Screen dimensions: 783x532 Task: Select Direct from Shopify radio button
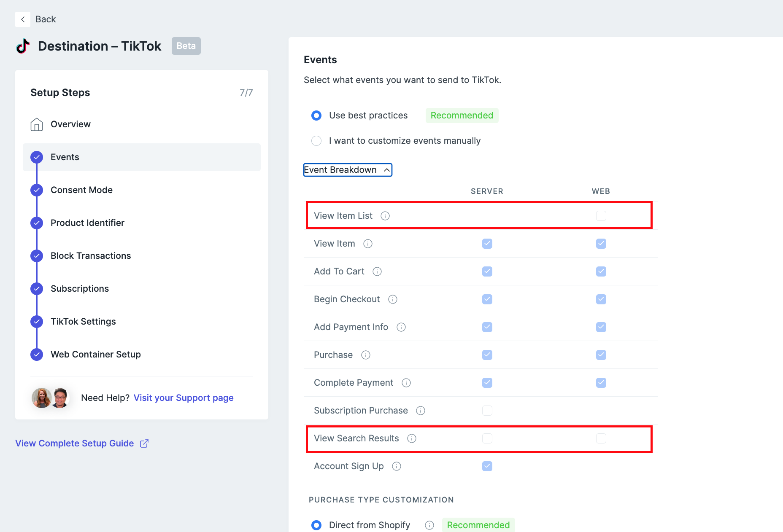point(316,525)
